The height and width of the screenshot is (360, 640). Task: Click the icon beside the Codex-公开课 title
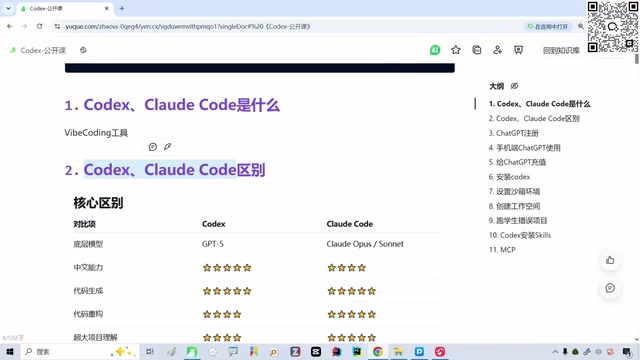point(83,50)
